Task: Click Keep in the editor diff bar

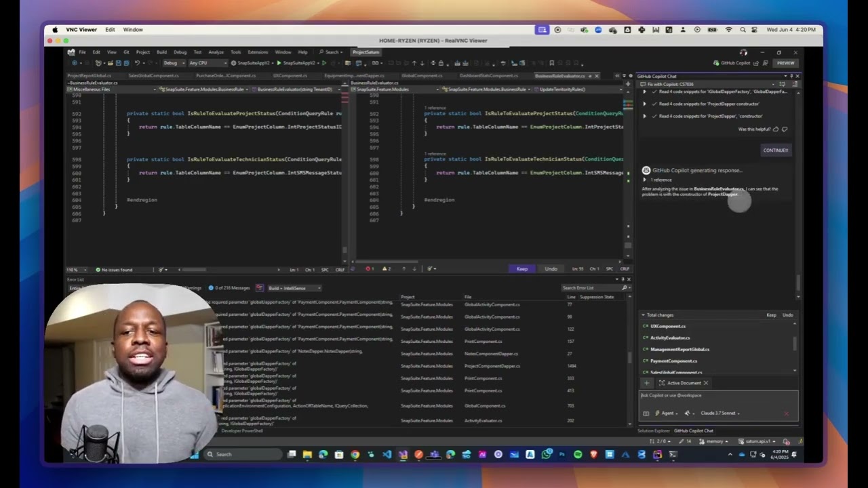Action: click(x=522, y=269)
